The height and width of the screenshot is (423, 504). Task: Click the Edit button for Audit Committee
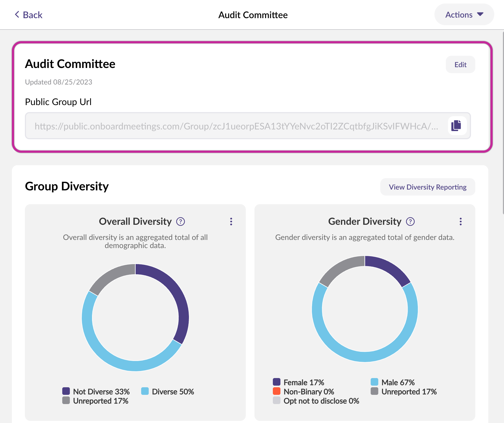[x=460, y=65]
